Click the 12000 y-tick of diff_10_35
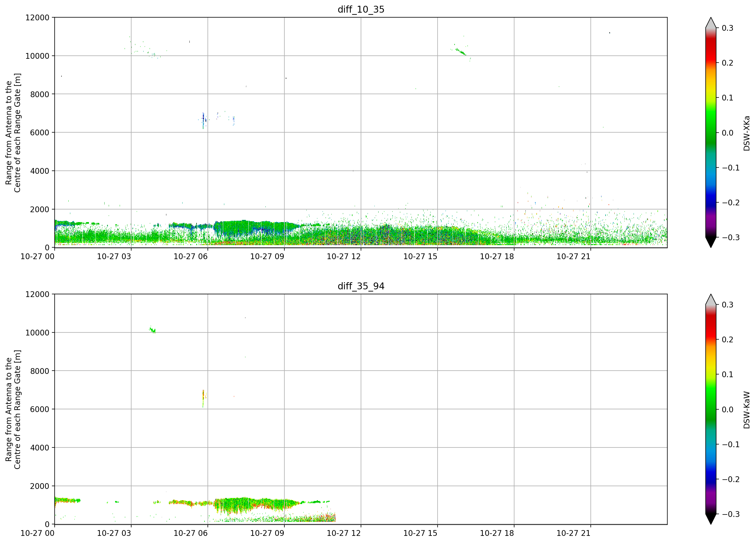The width and height of the screenshot is (756, 543). [37, 18]
